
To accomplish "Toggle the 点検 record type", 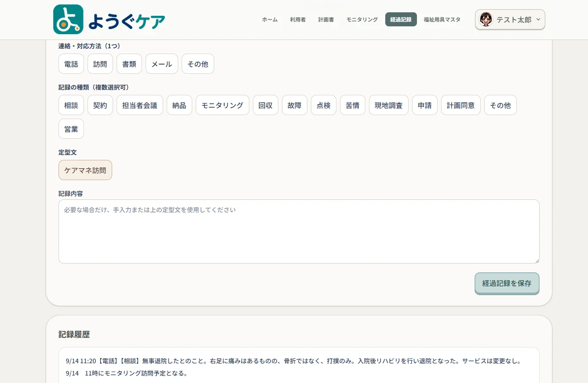I will [x=324, y=105].
